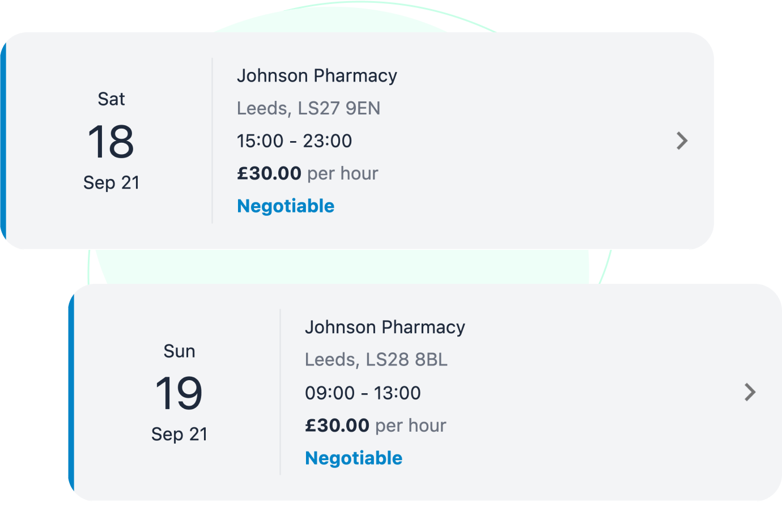Select Johnson Pharmacy on the Sat 18 card

(317, 75)
